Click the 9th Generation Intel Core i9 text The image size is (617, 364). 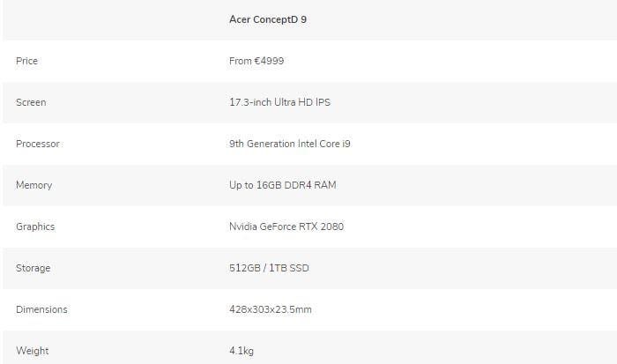pos(290,144)
